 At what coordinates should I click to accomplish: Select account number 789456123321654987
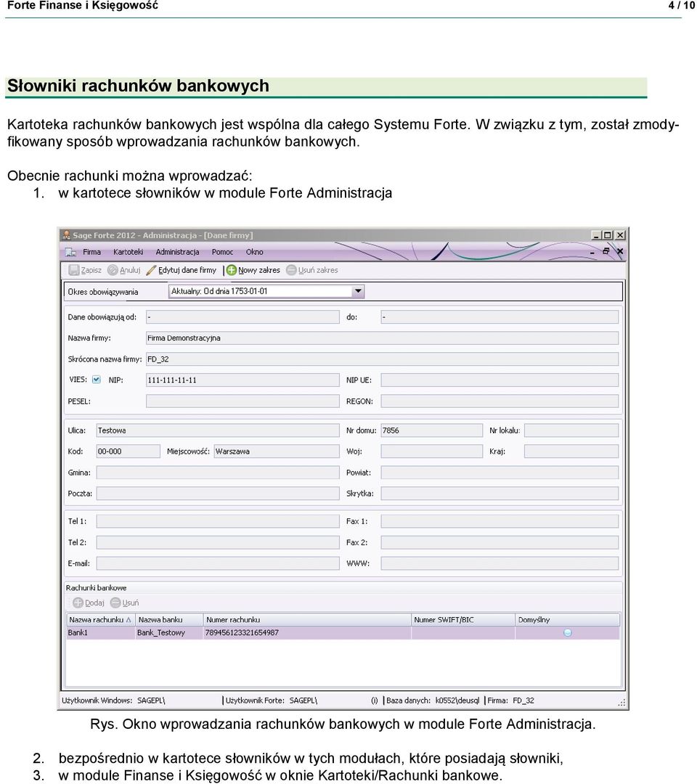(x=307, y=632)
